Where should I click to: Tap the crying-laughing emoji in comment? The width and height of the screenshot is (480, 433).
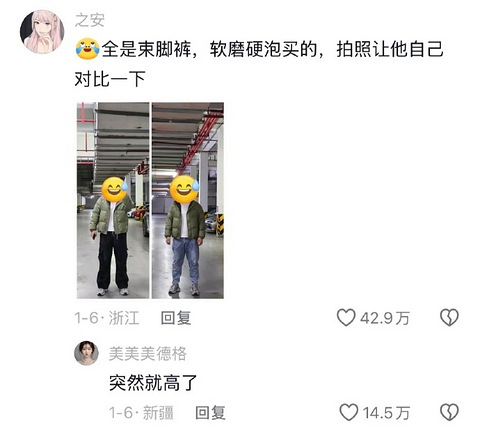click(87, 49)
